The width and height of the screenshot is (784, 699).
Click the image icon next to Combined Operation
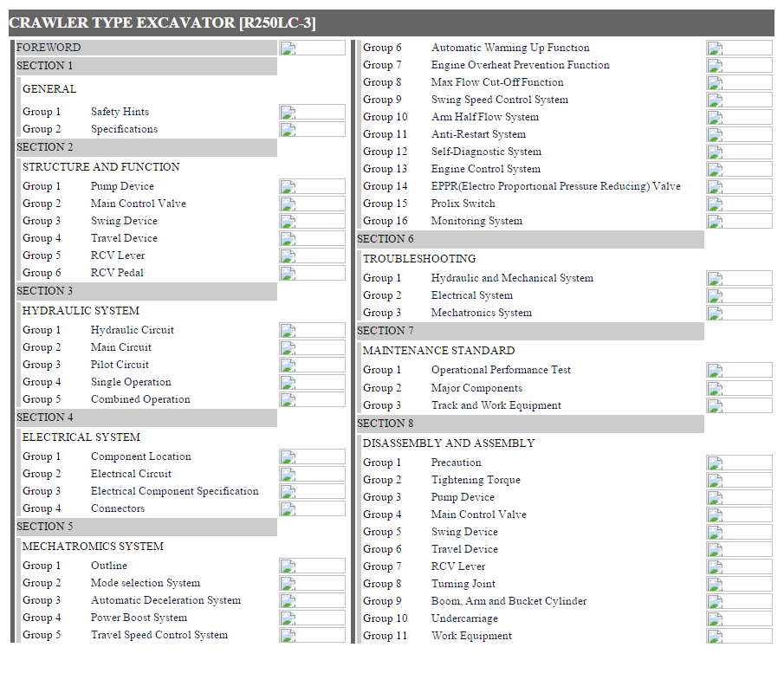312,399
